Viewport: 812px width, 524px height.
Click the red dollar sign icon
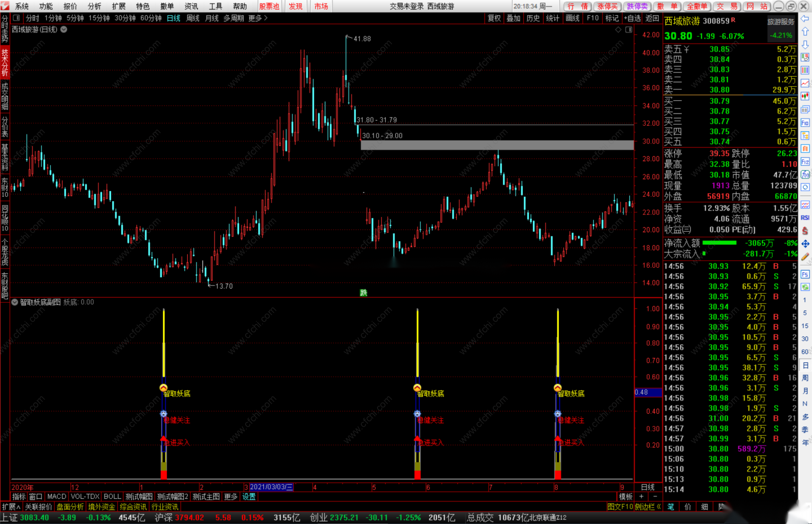point(805,231)
